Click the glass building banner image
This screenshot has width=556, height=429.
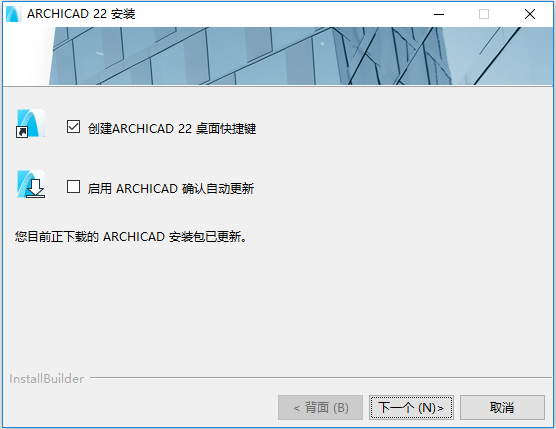point(301,56)
